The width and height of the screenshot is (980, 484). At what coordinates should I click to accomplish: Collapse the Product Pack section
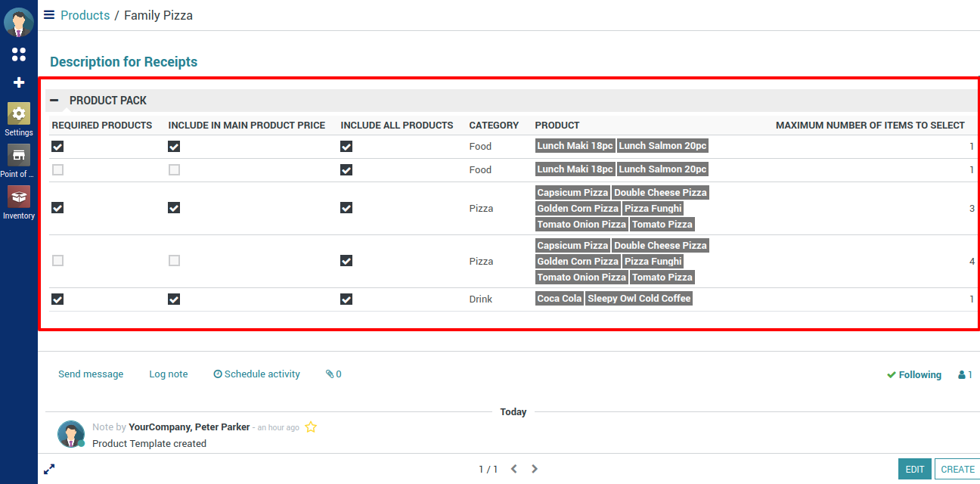pos(54,101)
